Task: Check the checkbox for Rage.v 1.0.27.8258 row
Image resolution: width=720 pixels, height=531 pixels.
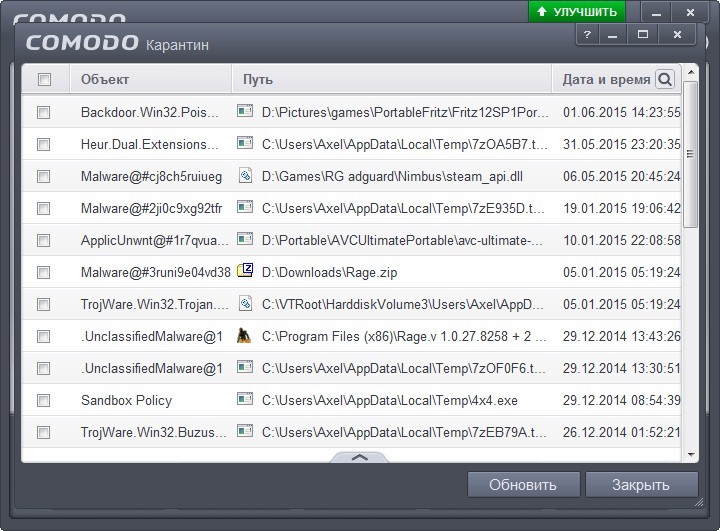Action: click(x=44, y=337)
